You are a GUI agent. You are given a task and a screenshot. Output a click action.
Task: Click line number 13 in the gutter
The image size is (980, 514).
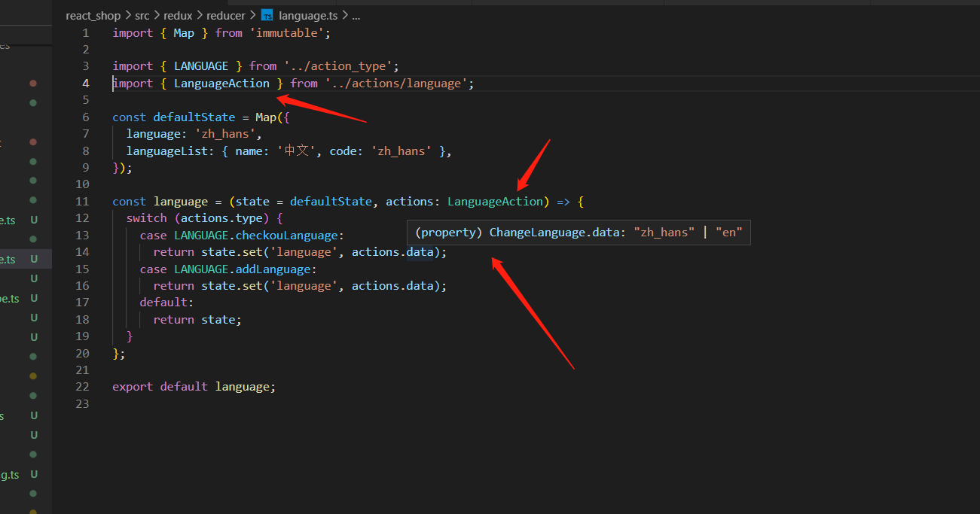pyautogui.click(x=82, y=236)
